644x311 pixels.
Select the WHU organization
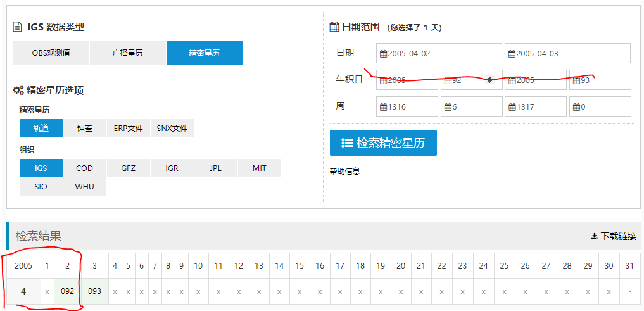tap(85, 186)
